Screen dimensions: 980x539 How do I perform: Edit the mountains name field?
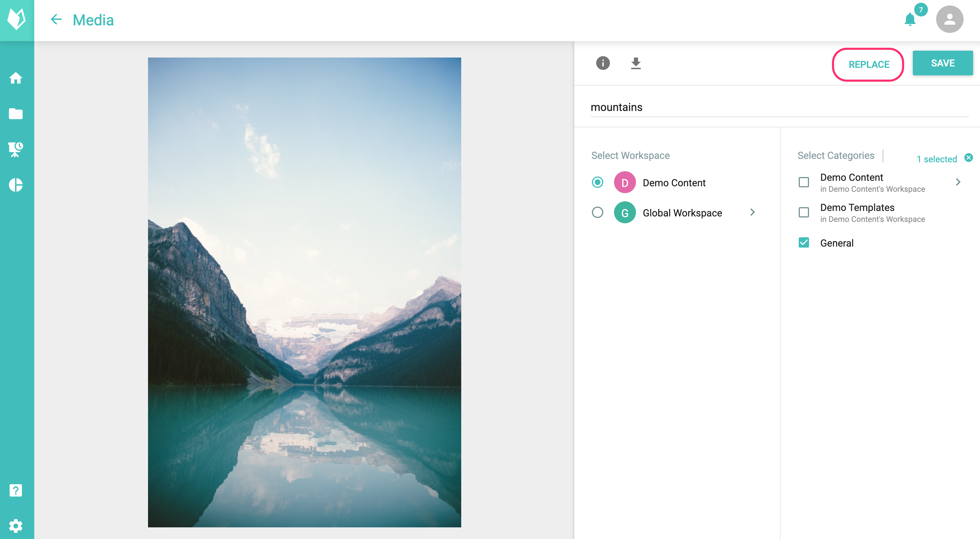pos(779,108)
